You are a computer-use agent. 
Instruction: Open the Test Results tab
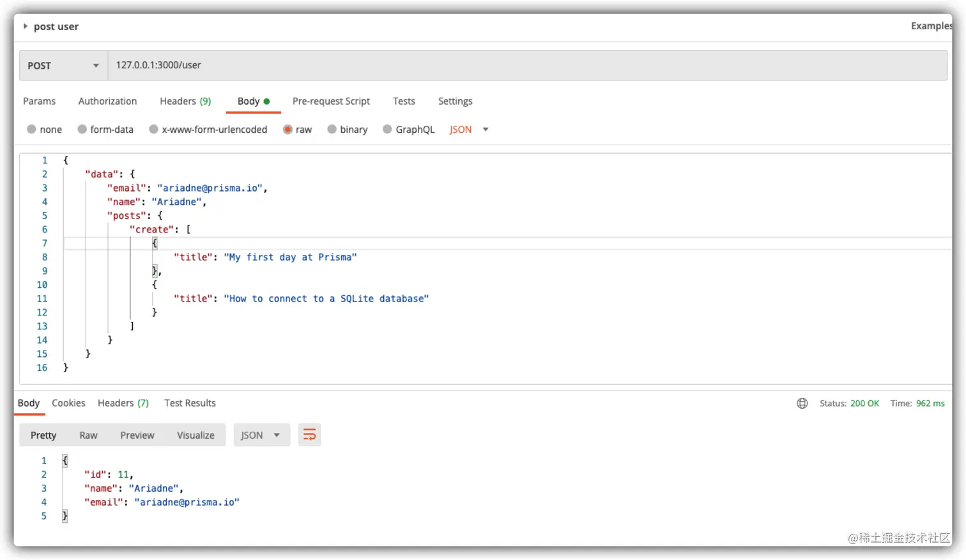point(190,403)
